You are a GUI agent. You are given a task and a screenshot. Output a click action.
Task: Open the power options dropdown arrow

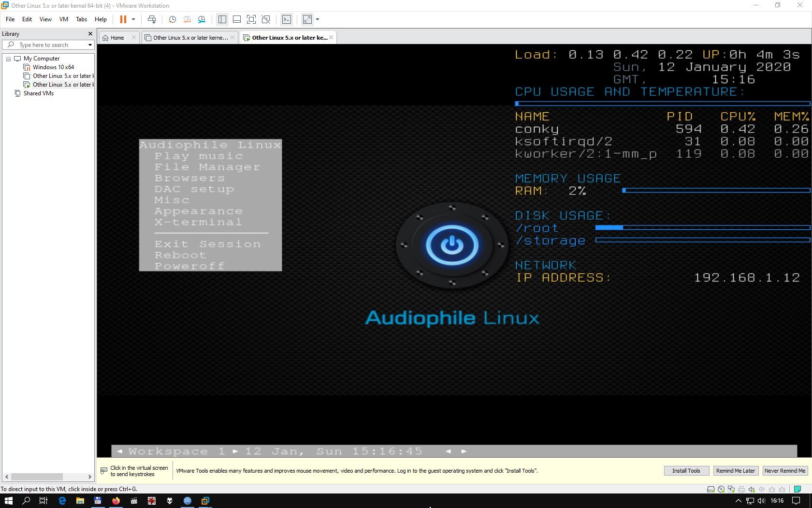pos(133,19)
